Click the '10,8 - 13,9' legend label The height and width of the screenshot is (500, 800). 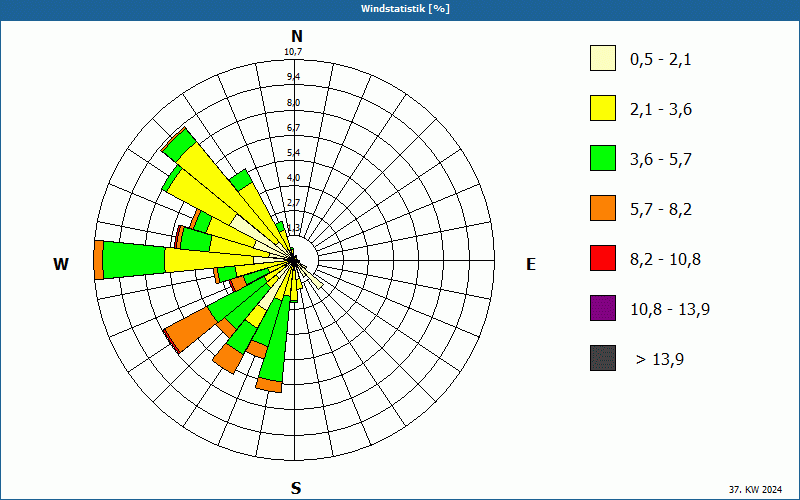(670, 310)
